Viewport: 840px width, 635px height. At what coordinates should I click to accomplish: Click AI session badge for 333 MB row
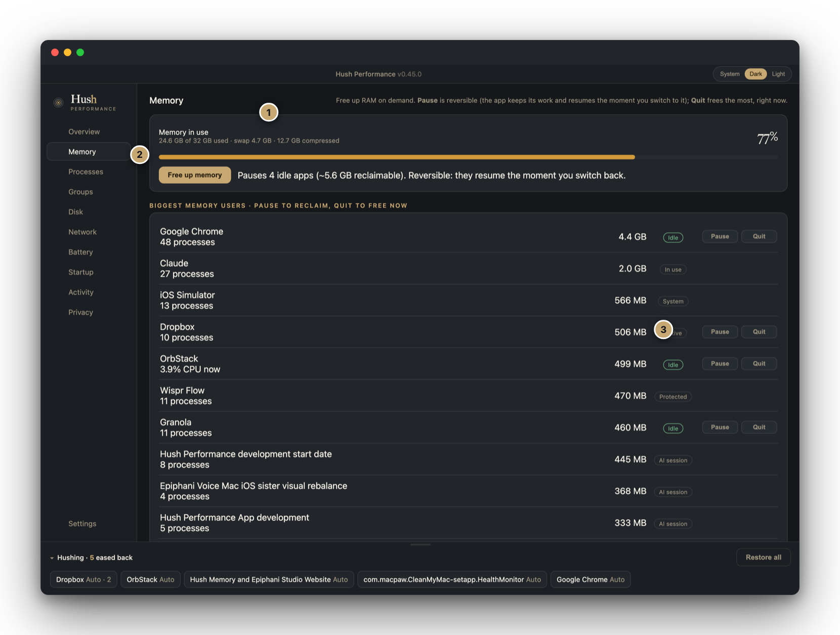(673, 524)
